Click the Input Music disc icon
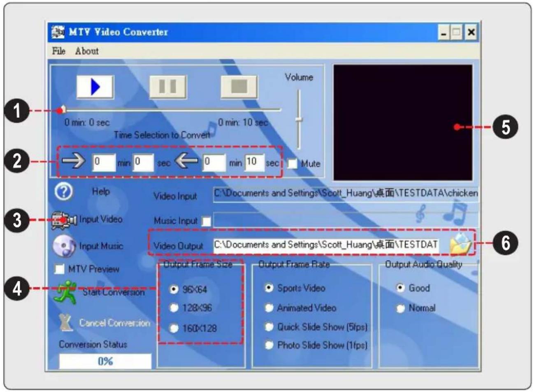 64,246
